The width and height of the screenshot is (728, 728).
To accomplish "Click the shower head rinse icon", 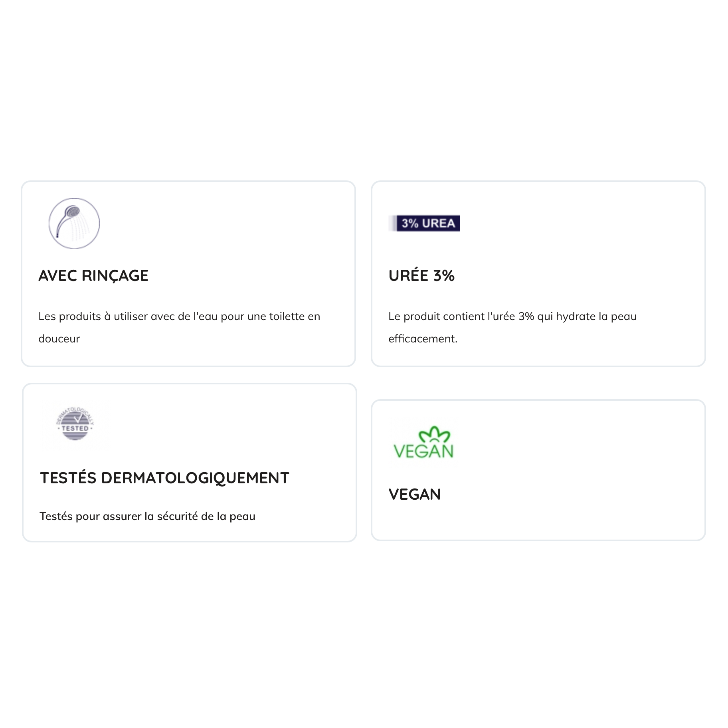I will tap(74, 223).
